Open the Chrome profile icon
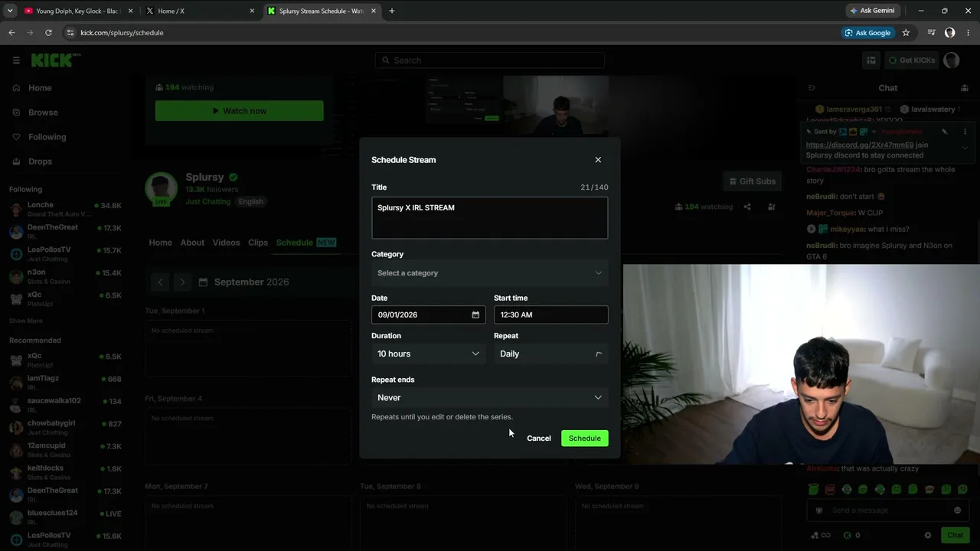Screen dimensions: 980x551 click(949, 33)
